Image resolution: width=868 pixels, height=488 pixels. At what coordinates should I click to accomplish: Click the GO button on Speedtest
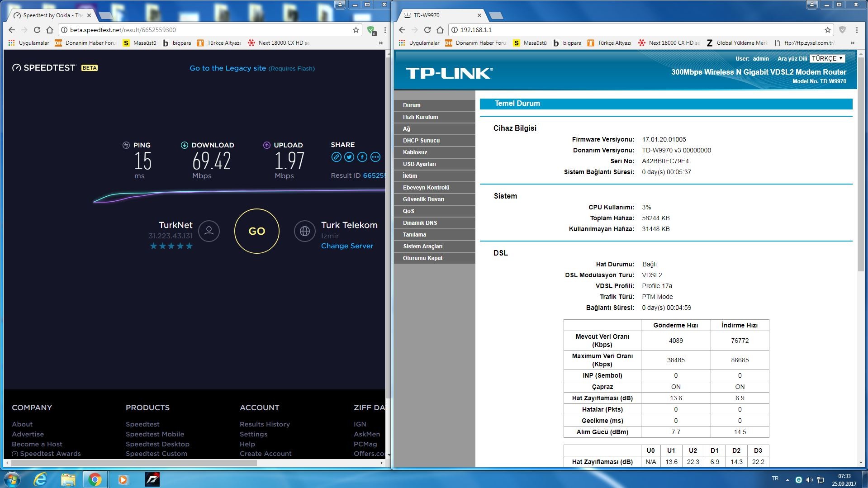point(256,231)
